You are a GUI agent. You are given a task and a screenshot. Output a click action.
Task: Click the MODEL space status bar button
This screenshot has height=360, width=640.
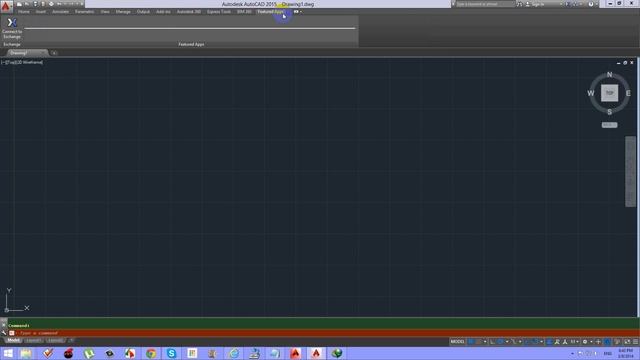click(457, 342)
